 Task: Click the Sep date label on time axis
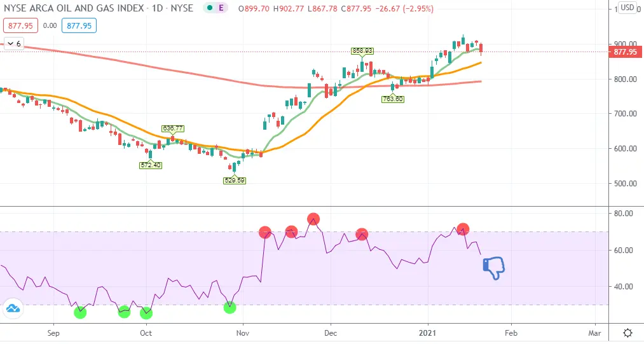(53, 333)
